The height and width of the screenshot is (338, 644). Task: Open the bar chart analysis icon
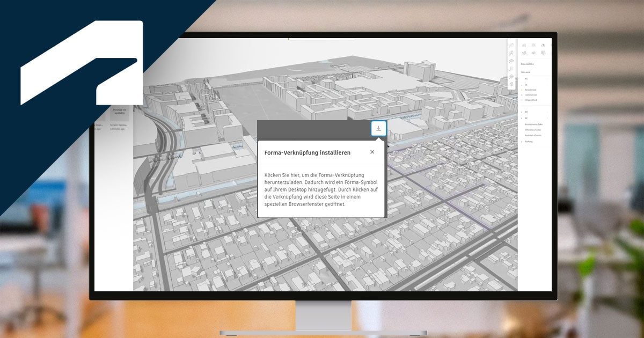[x=524, y=45]
